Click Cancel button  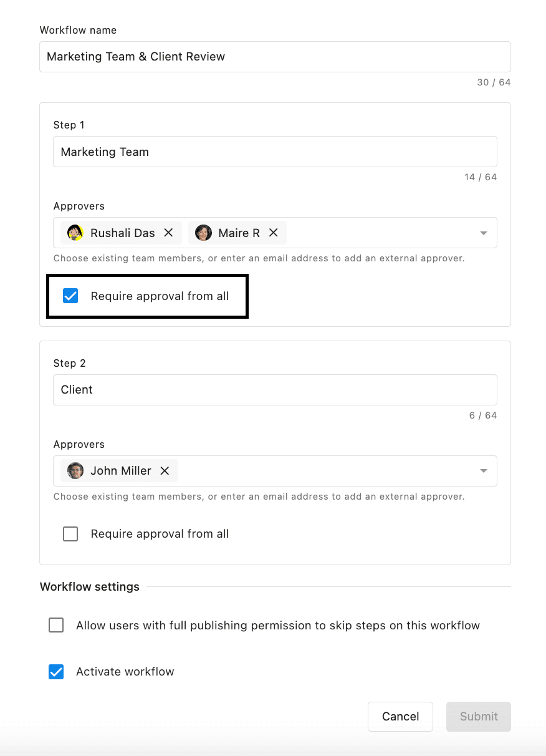tap(400, 717)
